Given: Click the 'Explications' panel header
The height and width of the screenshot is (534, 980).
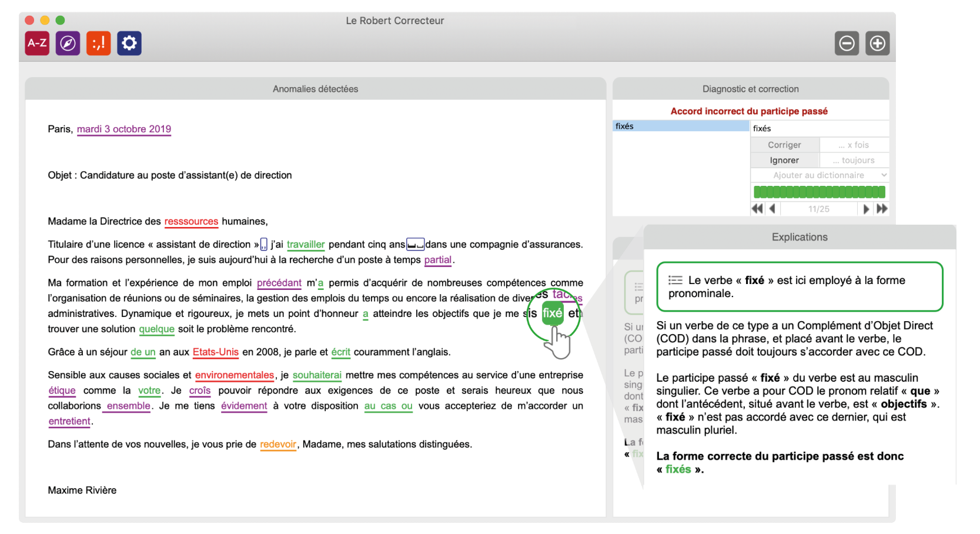Looking at the screenshot, I should coord(800,237).
